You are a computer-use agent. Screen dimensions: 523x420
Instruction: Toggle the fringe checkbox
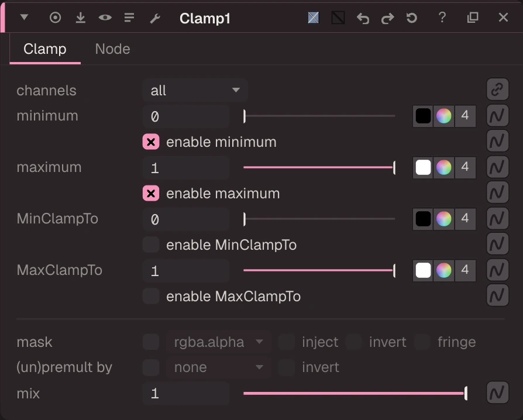point(422,342)
